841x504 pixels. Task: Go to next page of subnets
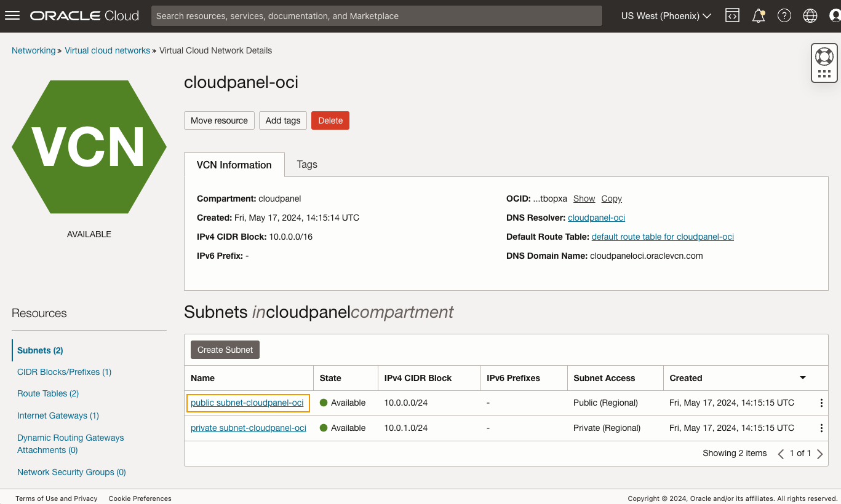819,454
